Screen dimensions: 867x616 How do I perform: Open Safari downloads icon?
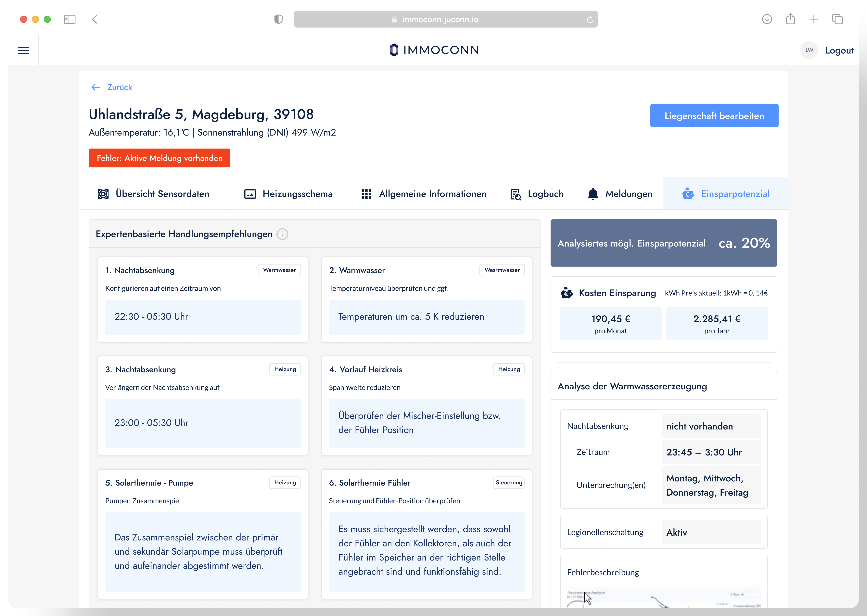[x=767, y=19]
